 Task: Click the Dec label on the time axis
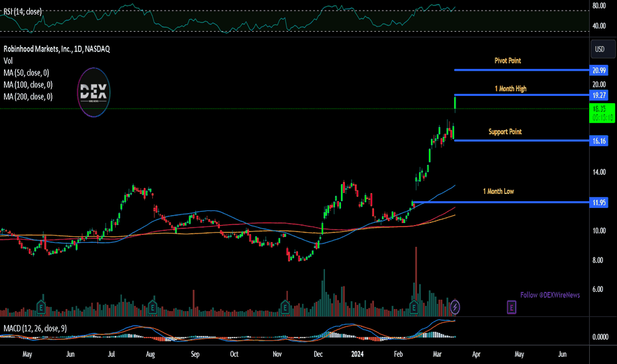(x=318, y=354)
